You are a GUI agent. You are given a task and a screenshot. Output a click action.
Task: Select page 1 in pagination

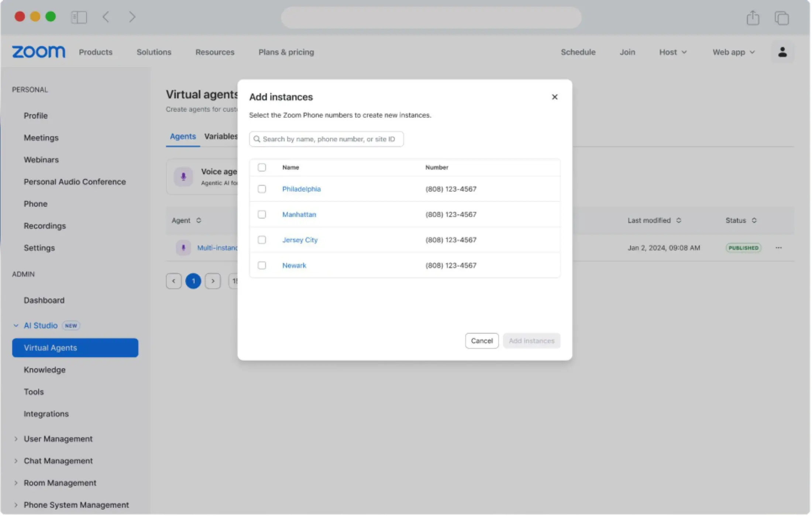(x=193, y=281)
